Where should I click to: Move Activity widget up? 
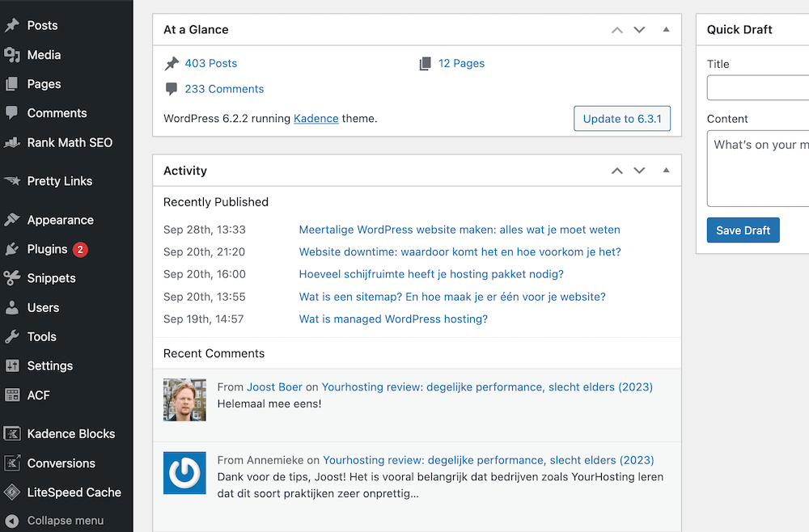[x=617, y=171]
